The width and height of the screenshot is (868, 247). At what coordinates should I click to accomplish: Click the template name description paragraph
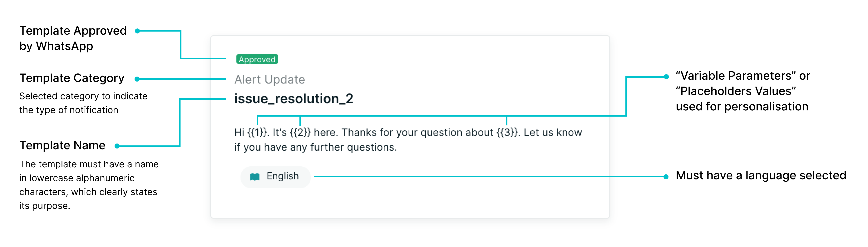[x=89, y=185]
